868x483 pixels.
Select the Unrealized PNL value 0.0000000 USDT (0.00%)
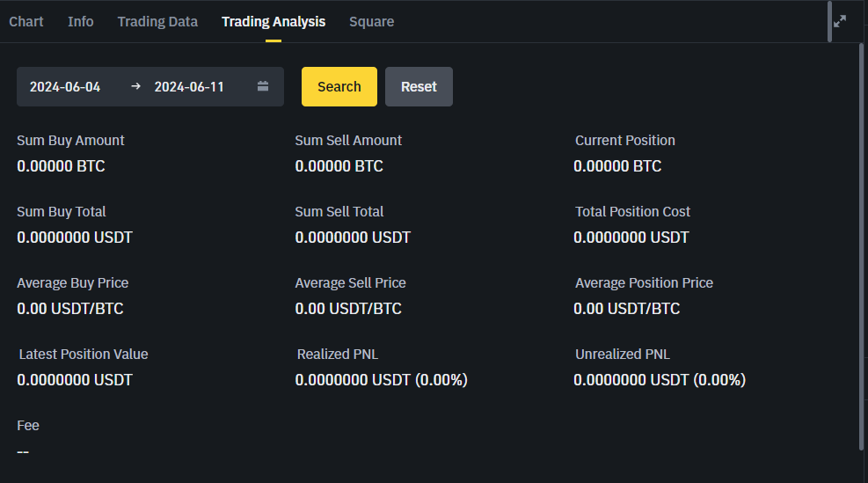660,380
